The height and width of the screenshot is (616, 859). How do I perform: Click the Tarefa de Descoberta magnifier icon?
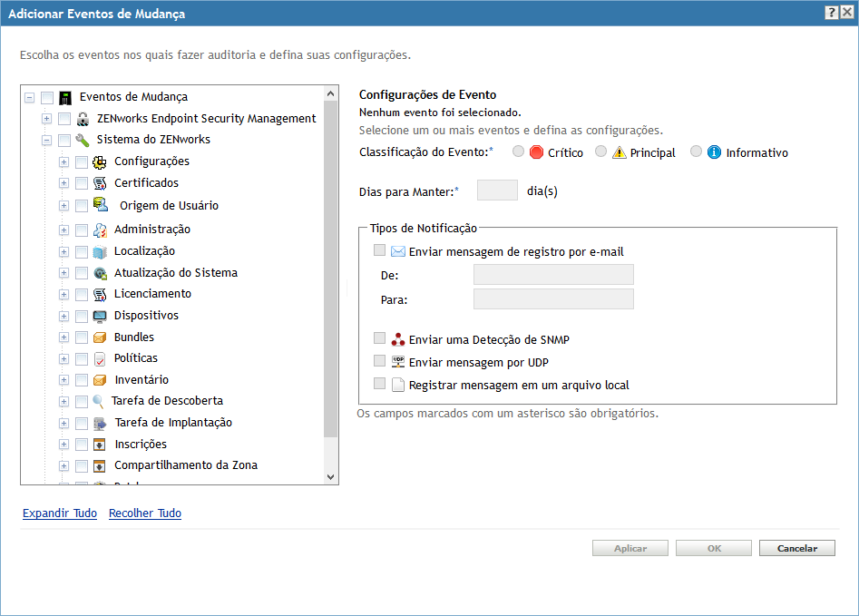(98, 401)
